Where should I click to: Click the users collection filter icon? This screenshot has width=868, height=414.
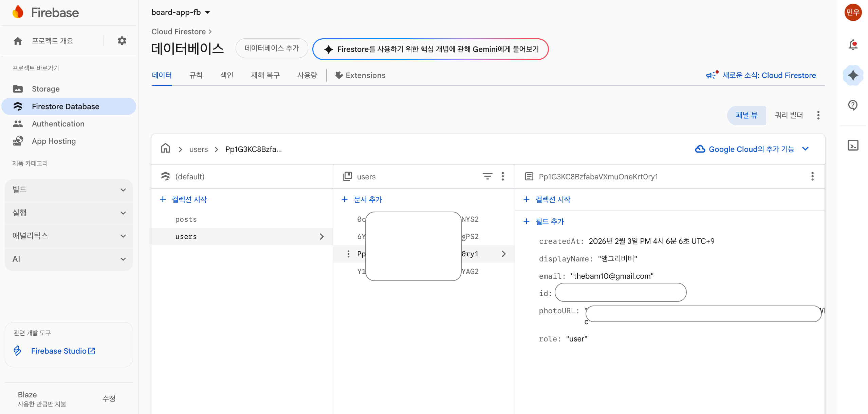[487, 176]
